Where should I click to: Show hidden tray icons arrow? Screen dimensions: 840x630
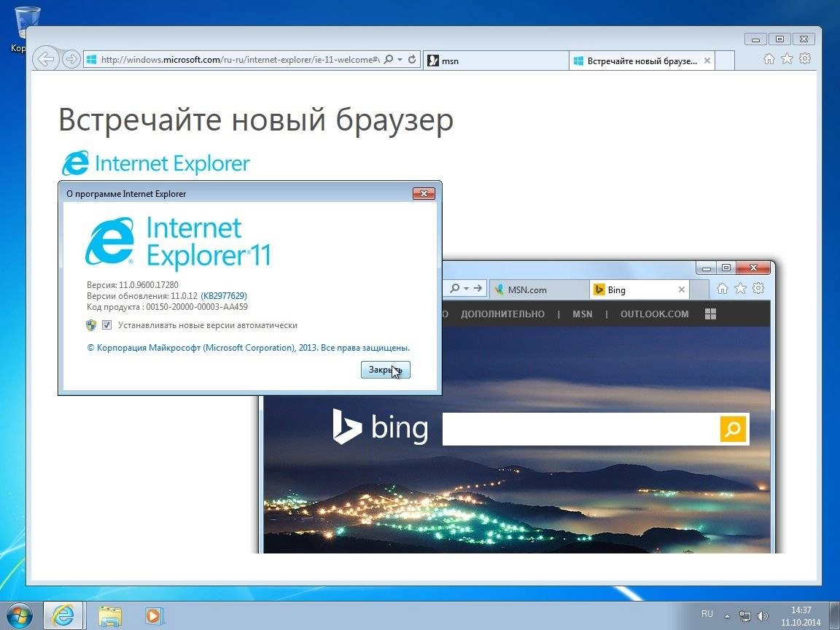pyautogui.click(x=727, y=616)
